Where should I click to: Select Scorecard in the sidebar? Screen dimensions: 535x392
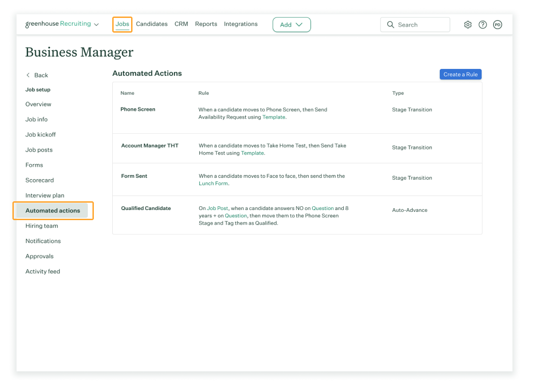point(40,180)
